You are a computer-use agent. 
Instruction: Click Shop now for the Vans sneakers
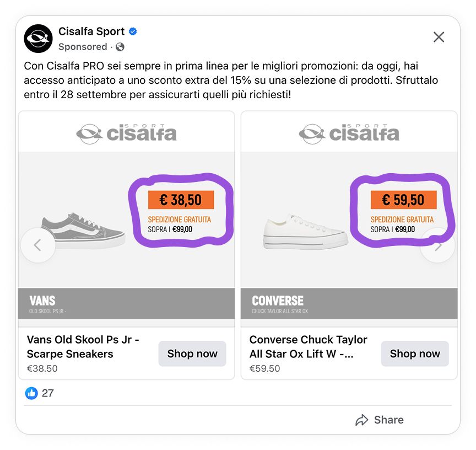pos(192,353)
